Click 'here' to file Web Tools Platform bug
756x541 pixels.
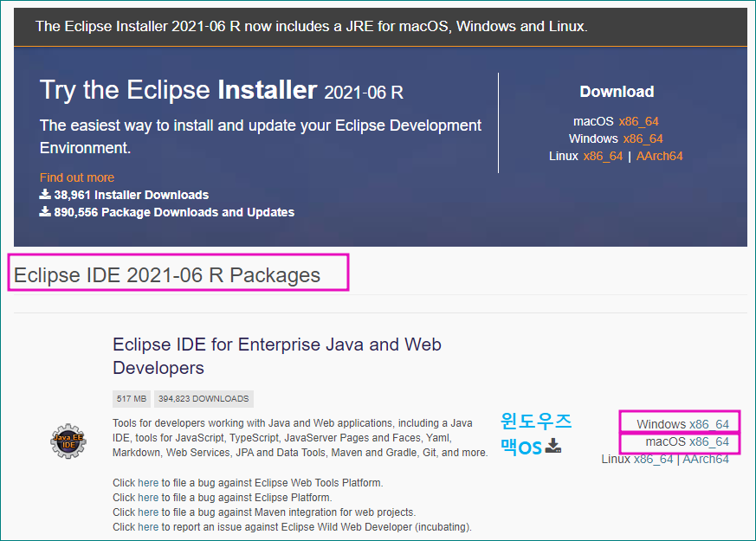coord(148,483)
